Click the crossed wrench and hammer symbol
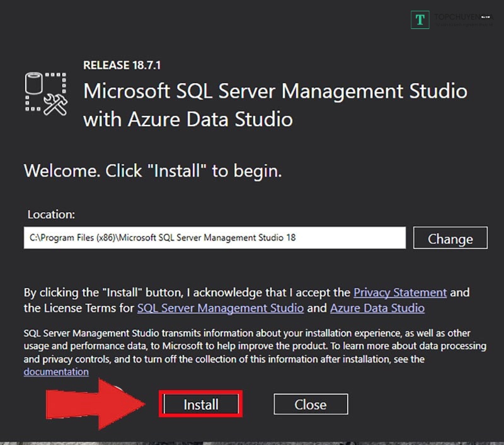The image size is (504, 445). (x=56, y=105)
